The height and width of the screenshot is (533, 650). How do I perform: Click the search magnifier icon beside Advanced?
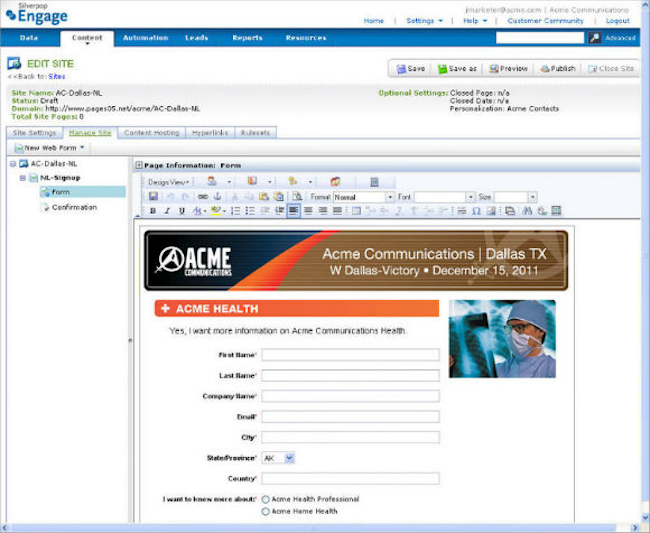(595, 37)
